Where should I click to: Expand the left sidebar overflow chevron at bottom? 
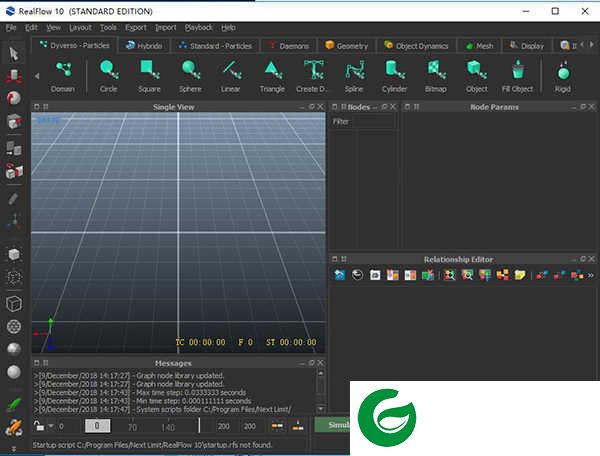[x=14, y=449]
